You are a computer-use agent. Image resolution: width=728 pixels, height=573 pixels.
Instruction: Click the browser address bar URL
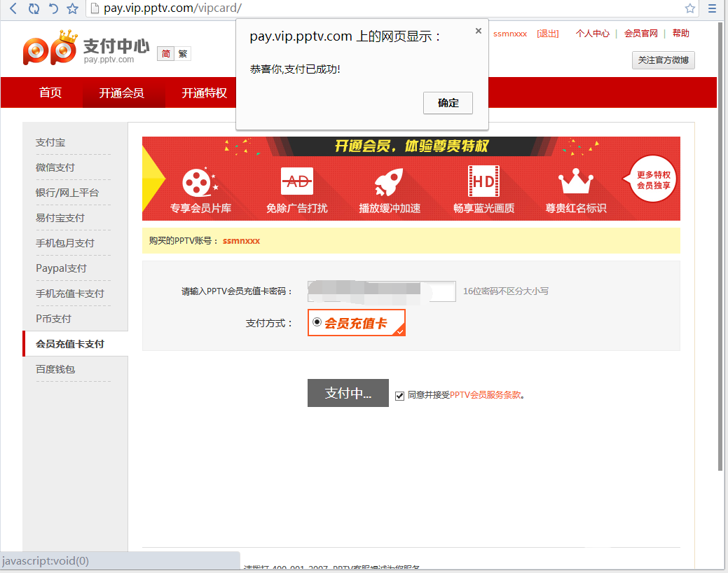click(172, 8)
